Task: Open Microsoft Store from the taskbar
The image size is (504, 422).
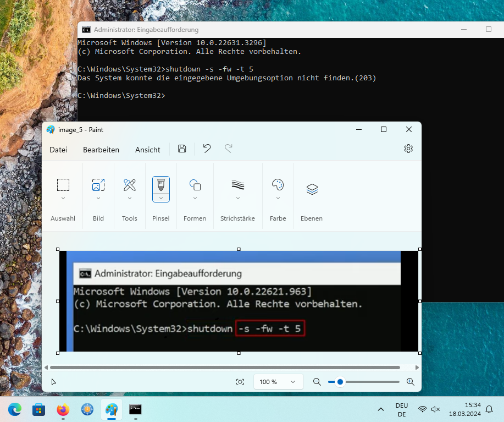Action: [39, 409]
